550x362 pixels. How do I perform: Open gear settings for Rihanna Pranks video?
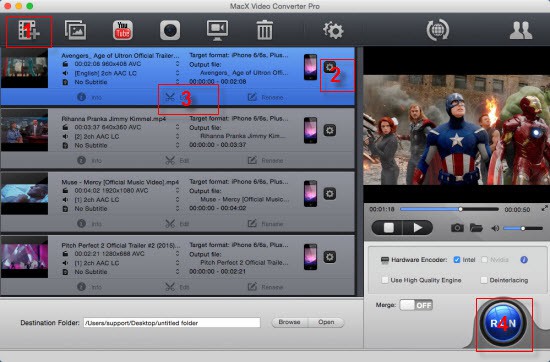click(x=329, y=130)
